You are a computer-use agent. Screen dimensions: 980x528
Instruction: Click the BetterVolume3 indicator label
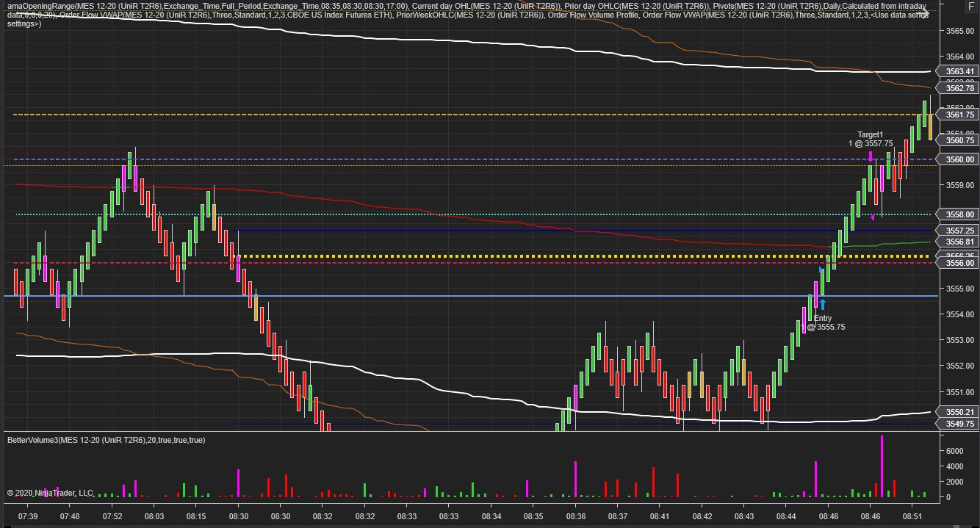pyautogui.click(x=107, y=440)
